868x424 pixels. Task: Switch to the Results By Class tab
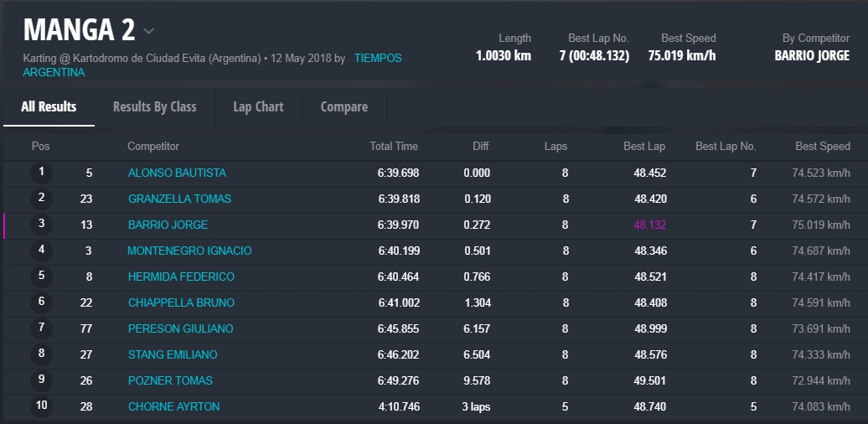[154, 106]
